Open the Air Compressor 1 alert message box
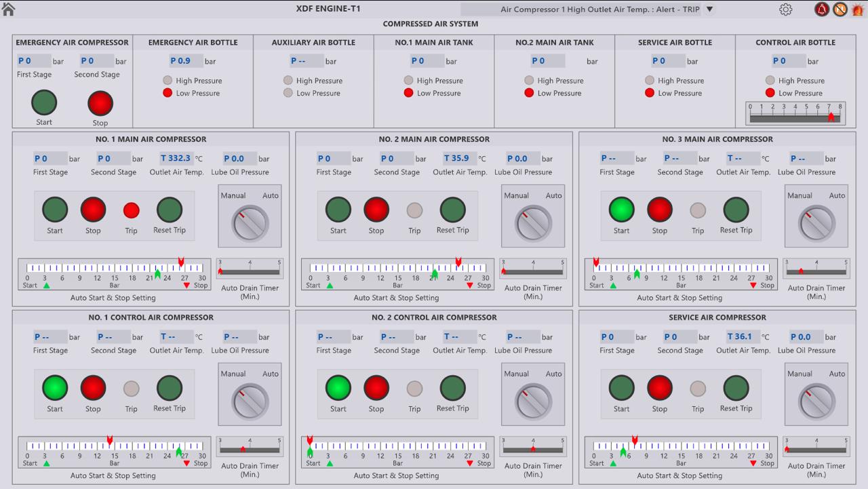This screenshot has width=868, height=489. [587, 9]
